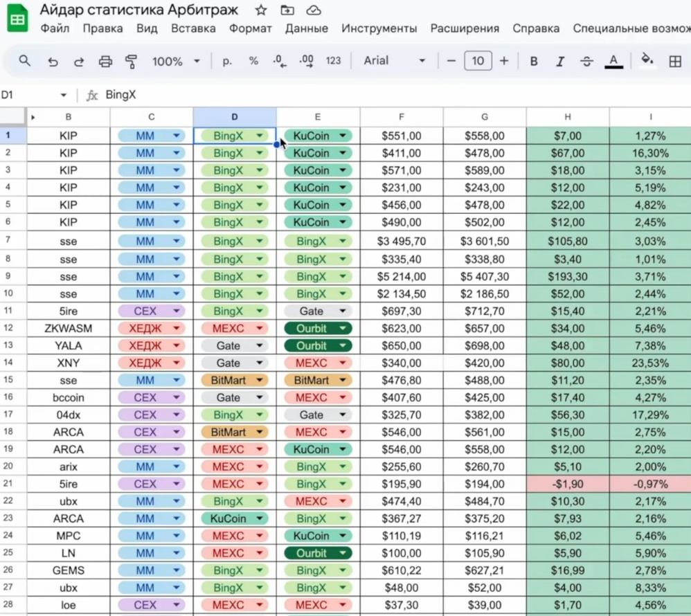Check the cloud save status icon
691x616 pixels.
(314, 10)
